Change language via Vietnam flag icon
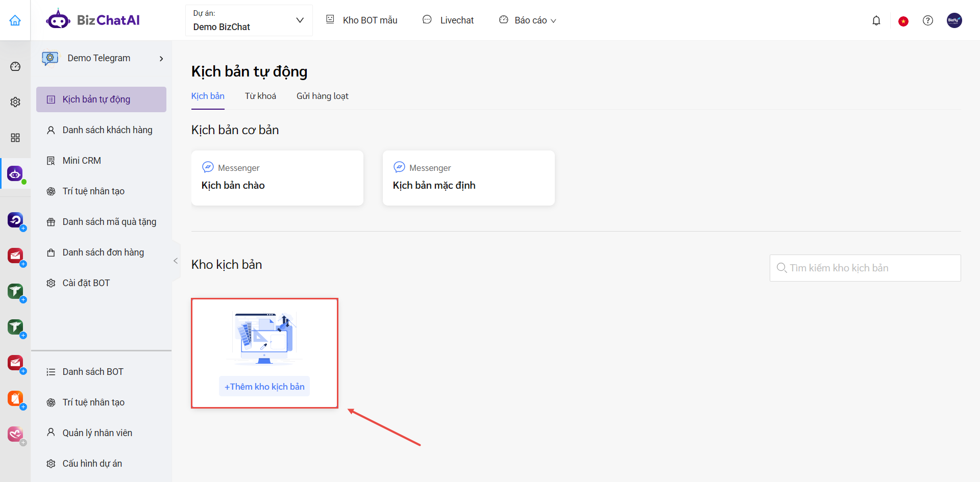 click(903, 21)
